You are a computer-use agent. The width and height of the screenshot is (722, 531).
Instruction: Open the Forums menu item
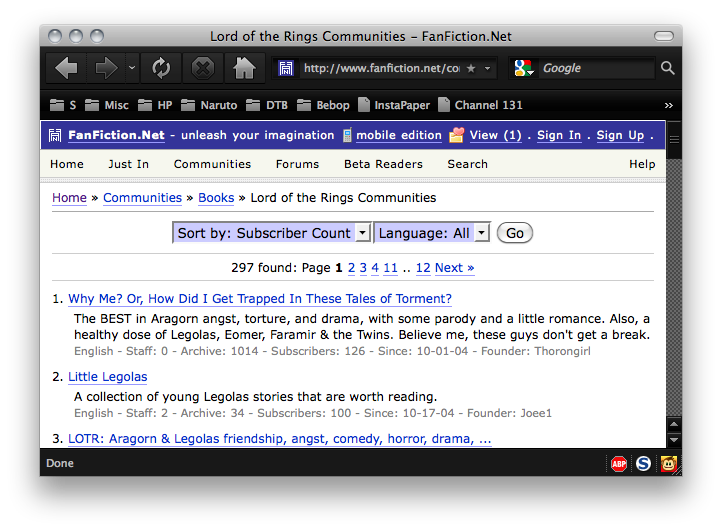click(x=297, y=164)
